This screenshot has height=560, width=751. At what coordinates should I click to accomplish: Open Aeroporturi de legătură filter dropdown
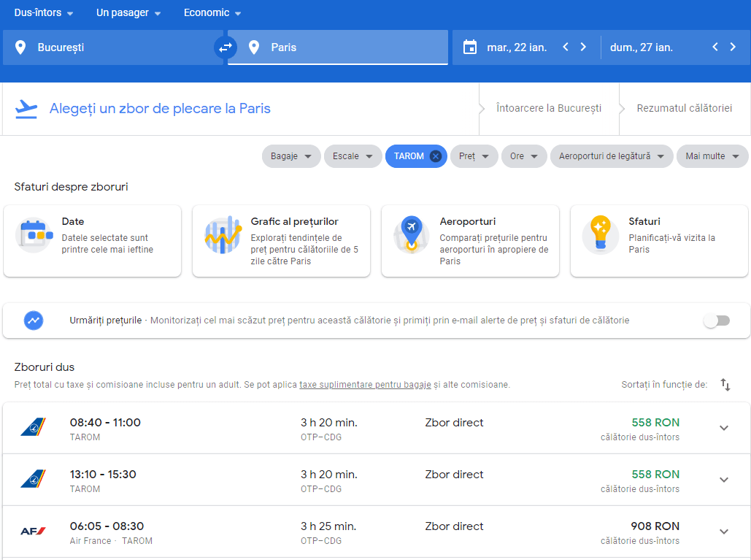(612, 156)
